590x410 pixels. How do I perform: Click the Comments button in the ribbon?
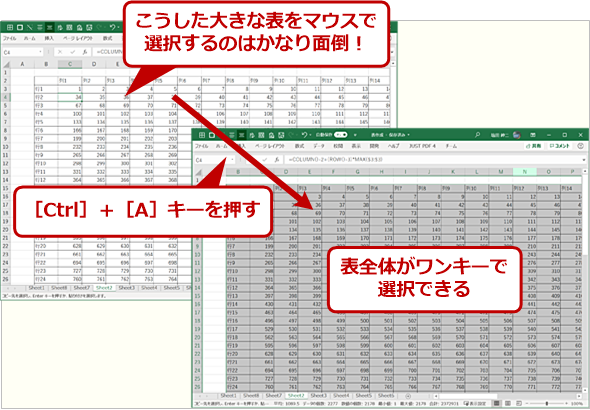click(x=559, y=146)
